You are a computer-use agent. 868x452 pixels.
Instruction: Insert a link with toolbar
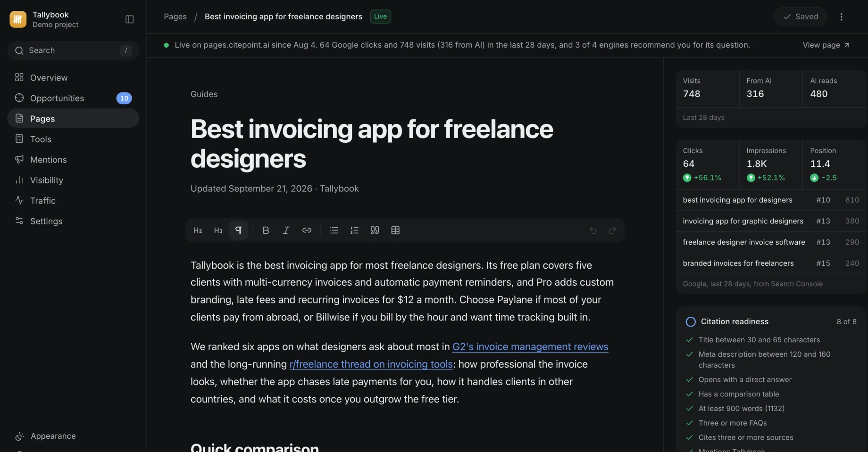pyautogui.click(x=307, y=230)
